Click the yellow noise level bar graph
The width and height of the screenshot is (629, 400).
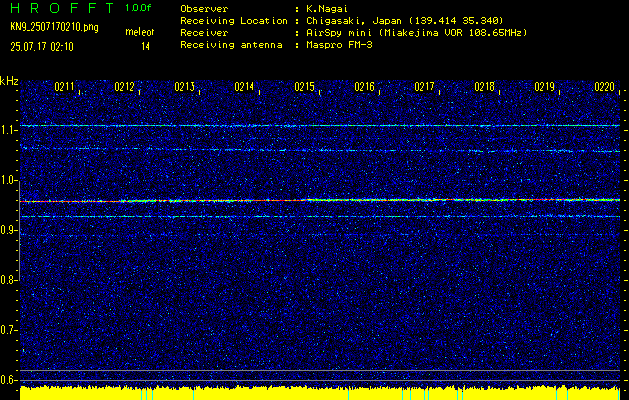pos(320,393)
